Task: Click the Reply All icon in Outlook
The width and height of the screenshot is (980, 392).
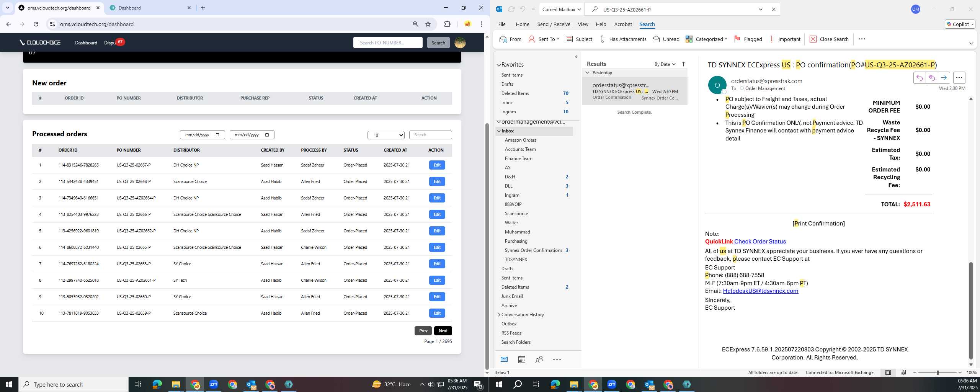Action: point(931,78)
